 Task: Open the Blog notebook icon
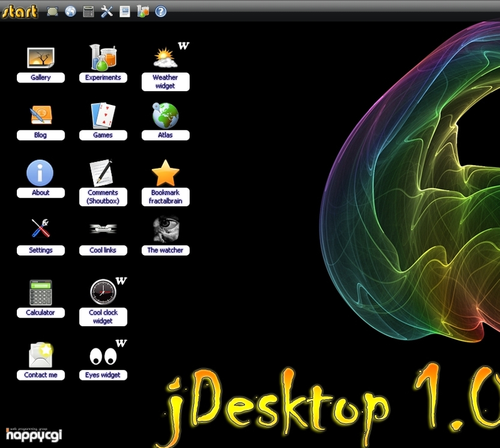(x=41, y=115)
